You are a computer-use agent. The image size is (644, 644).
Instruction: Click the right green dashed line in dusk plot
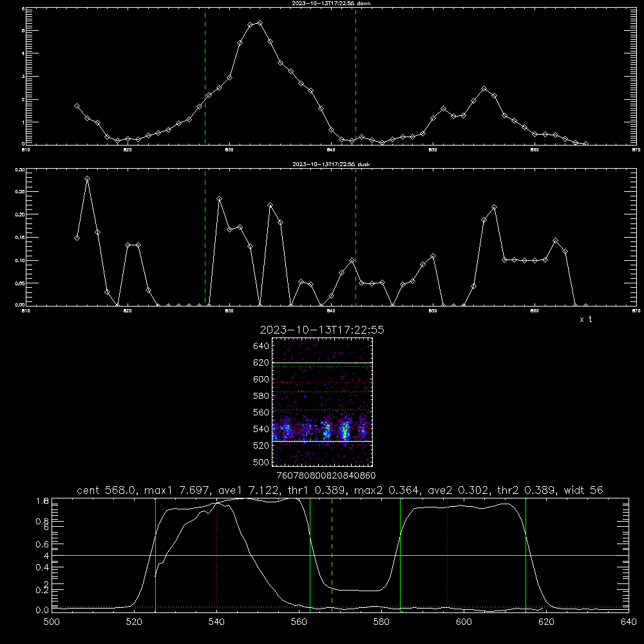pos(355,237)
